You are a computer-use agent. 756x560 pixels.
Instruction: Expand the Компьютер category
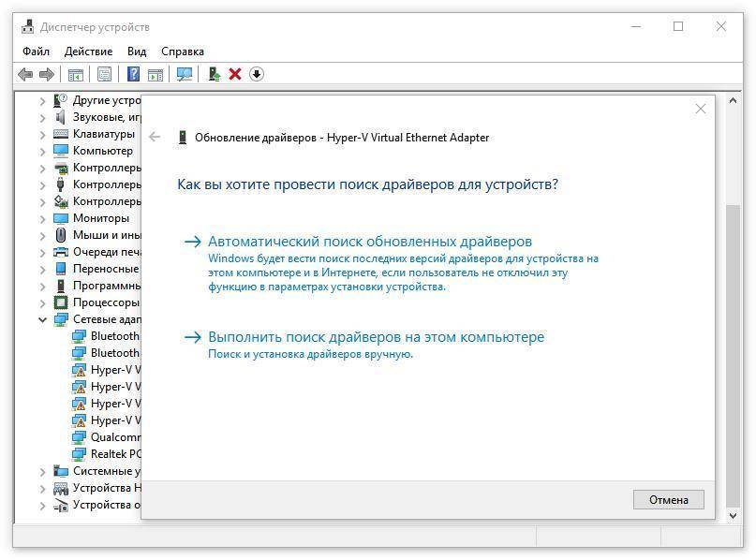click(x=43, y=151)
